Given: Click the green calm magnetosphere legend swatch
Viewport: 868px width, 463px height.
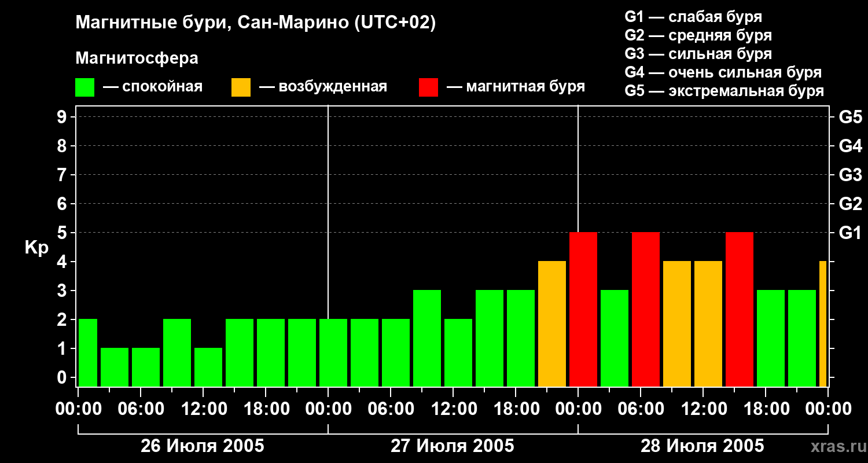Looking at the screenshot, I should 85,87.
